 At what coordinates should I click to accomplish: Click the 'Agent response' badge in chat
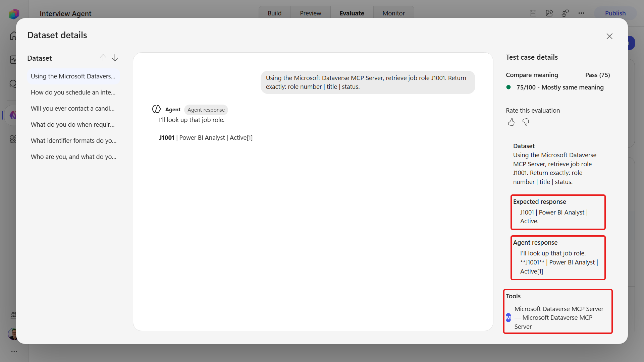[206, 110]
